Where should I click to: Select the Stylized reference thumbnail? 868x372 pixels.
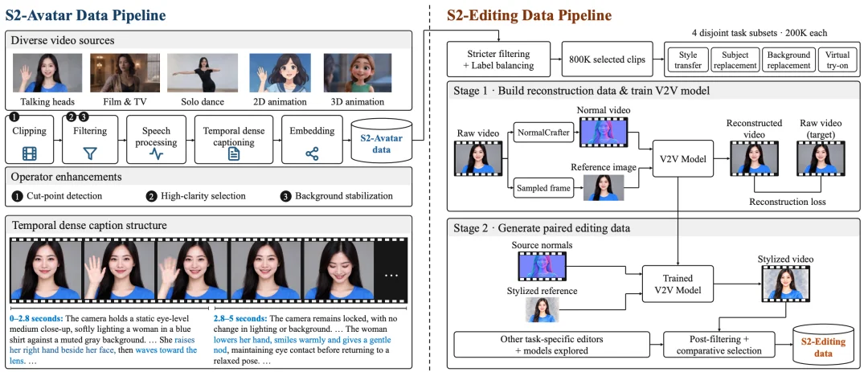(x=542, y=310)
